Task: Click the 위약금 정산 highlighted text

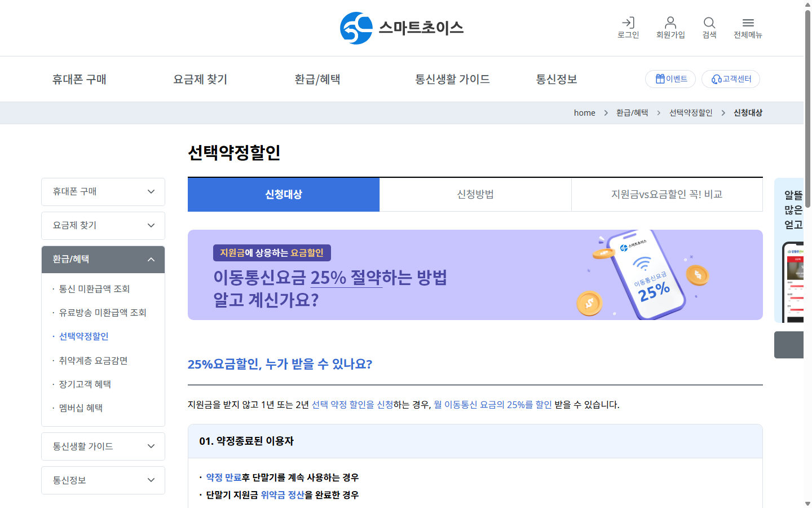Action: pos(283,495)
